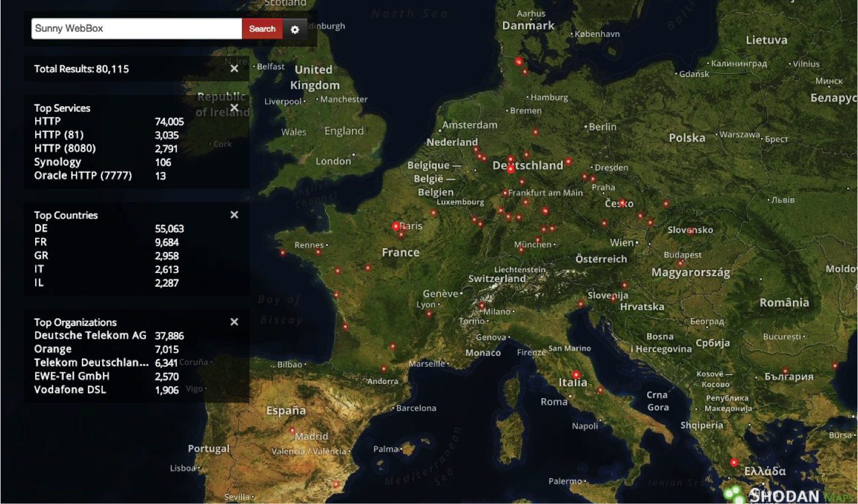The height and width of the screenshot is (504, 858).
Task: Click the red marker above Ελλάδα label
Action: tap(734, 462)
